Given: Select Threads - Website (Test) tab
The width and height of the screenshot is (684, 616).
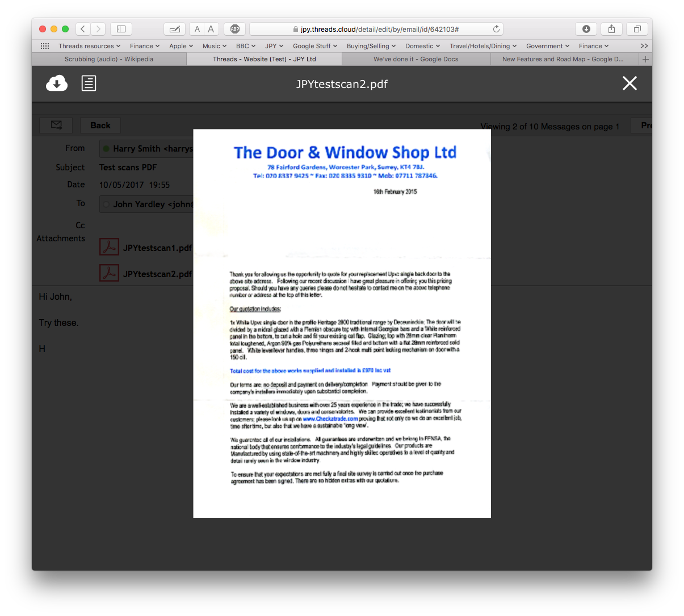Looking at the screenshot, I should point(265,59).
